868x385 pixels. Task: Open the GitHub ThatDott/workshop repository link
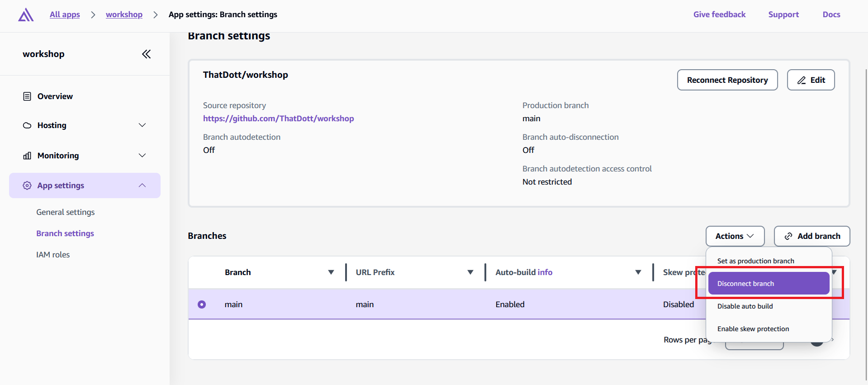click(x=278, y=119)
